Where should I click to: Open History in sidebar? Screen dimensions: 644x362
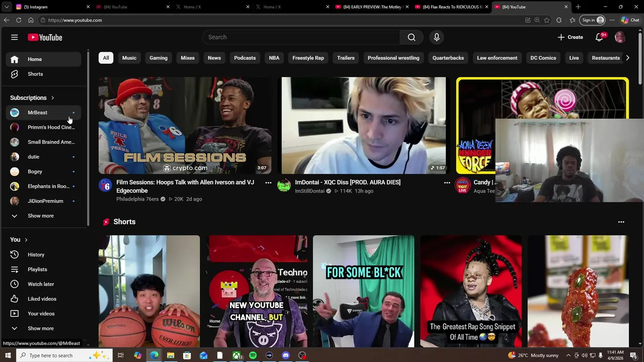(x=43, y=254)
